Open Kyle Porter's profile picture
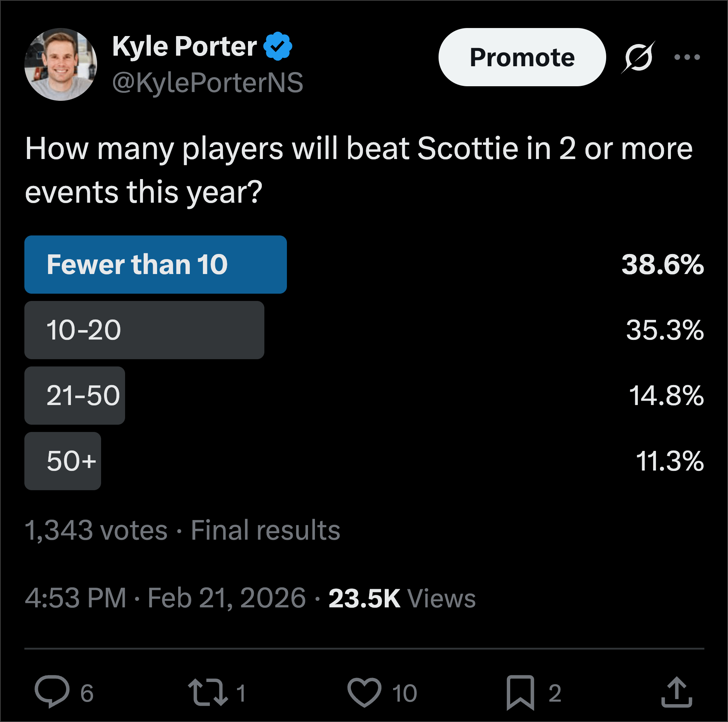The height and width of the screenshot is (722, 728). tap(61, 64)
